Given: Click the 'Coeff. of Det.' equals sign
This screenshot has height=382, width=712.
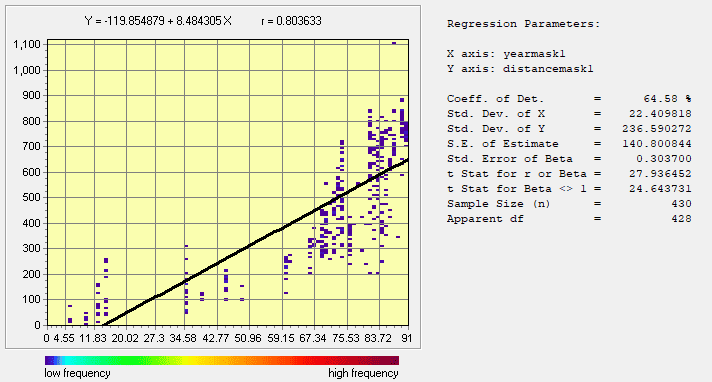Looking at the screenshot, I should [x=597, y=99].
